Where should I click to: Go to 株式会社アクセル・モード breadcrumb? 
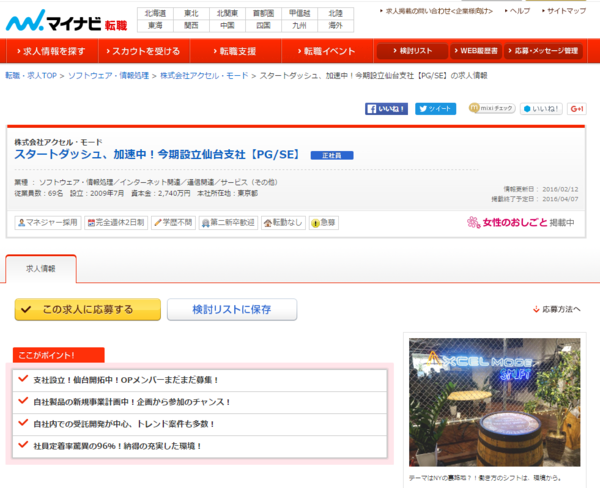pos(204,75)
